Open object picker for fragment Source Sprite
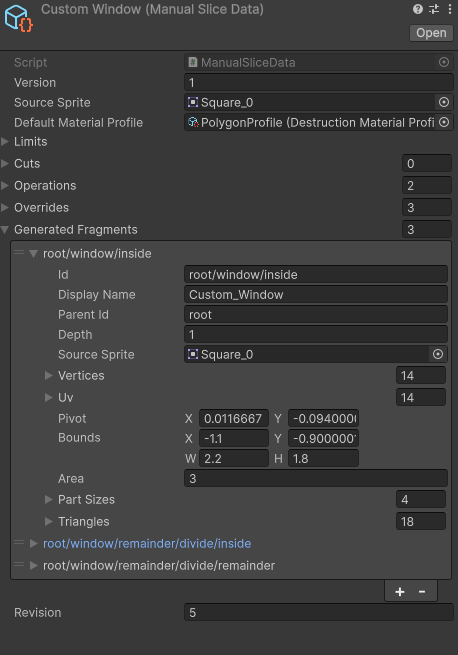Viewport: 458px width, 655px height. (x=438, y=354)
